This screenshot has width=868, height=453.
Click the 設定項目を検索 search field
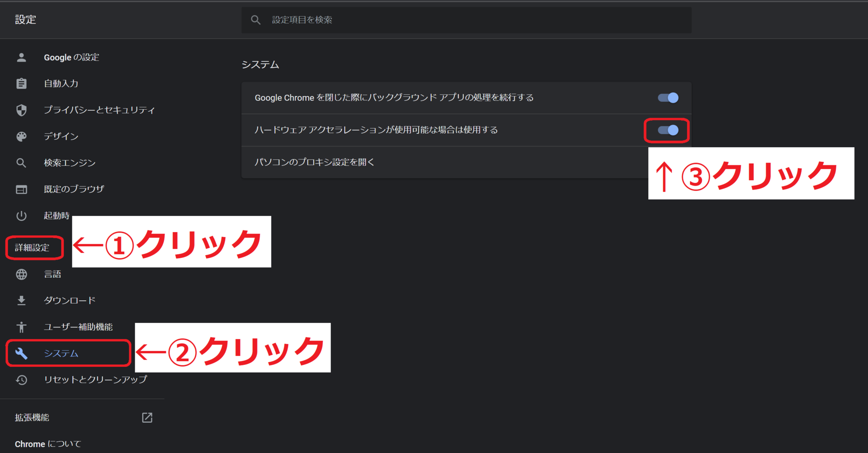pos(470,20)
